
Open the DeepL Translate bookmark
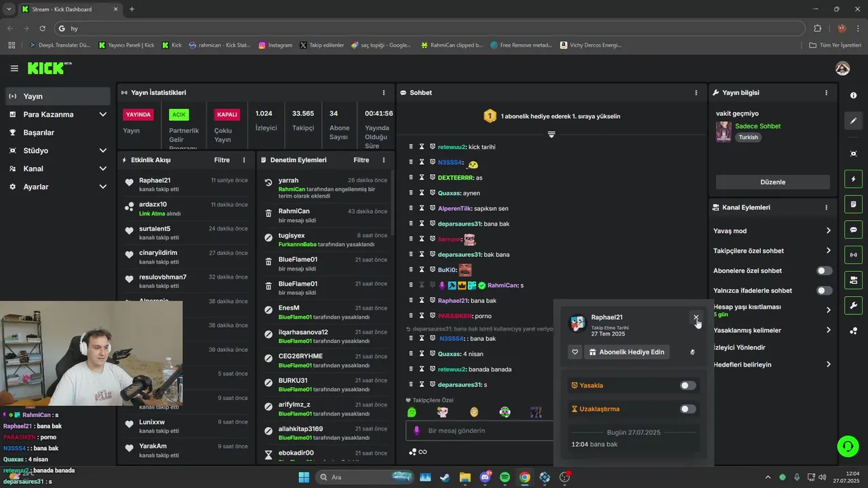point(60,45)
